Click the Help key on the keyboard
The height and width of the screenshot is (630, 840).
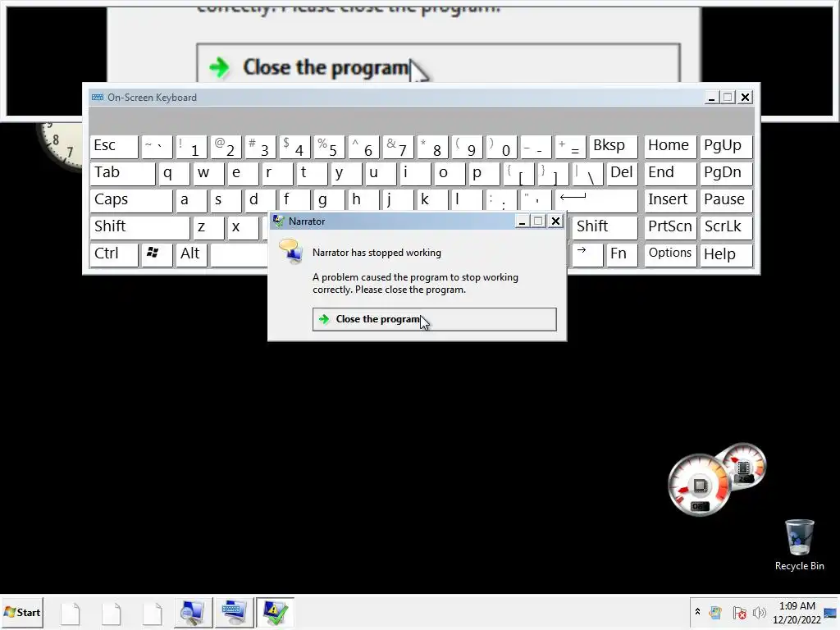[726, 254]
